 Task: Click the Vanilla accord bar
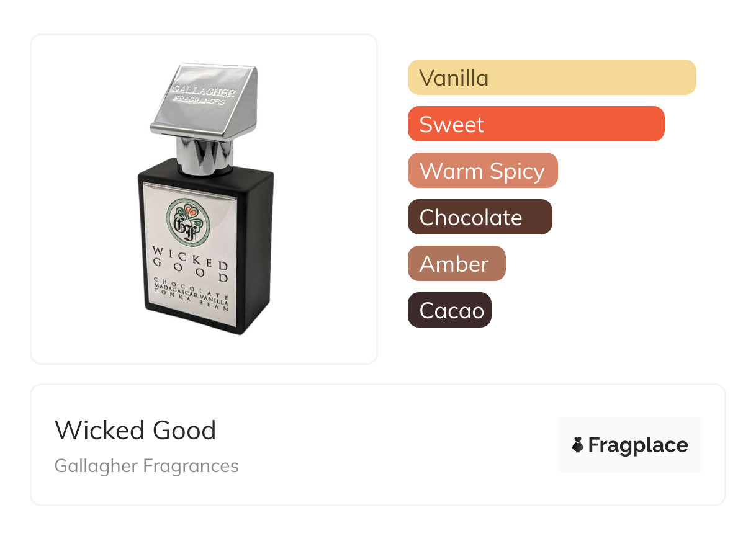point(551,78)
